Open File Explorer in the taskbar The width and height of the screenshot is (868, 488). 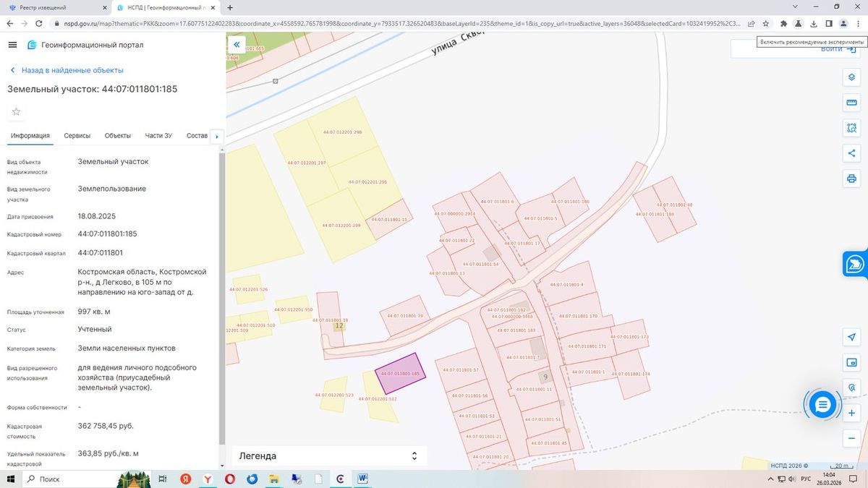click(274, 479)
